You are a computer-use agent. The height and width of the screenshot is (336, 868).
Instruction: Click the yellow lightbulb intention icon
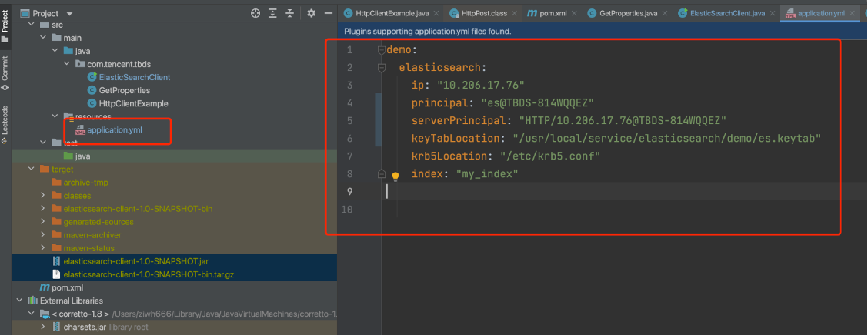tap(396, 176)
